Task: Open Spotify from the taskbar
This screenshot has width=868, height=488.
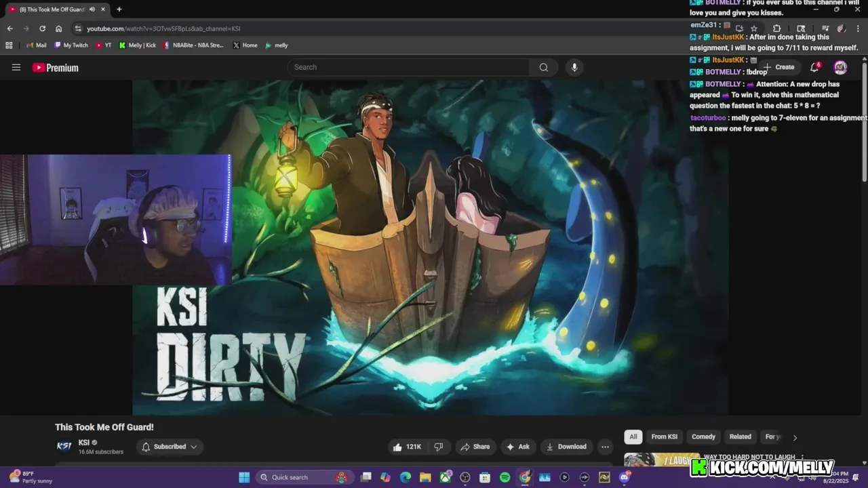Action: 505,477
